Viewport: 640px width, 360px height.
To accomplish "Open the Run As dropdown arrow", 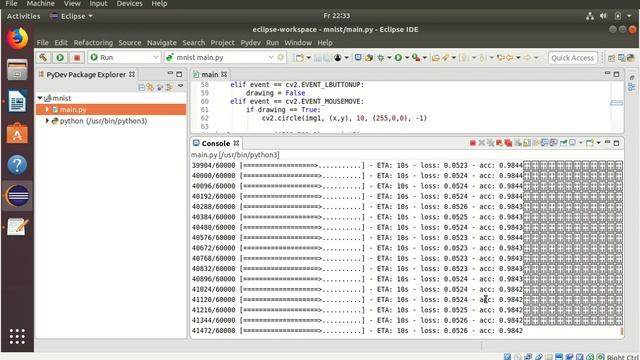I will [407, 58].
